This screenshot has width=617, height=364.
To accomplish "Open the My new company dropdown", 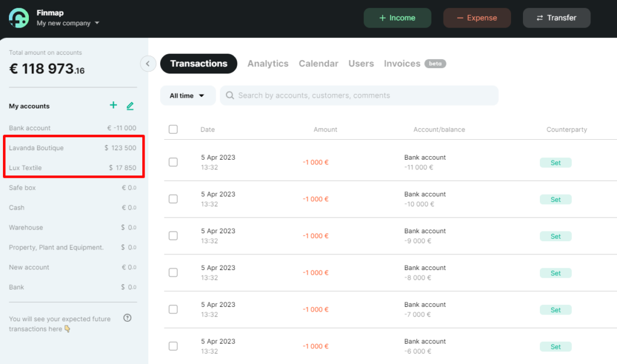I will click(x=67, y=24).
